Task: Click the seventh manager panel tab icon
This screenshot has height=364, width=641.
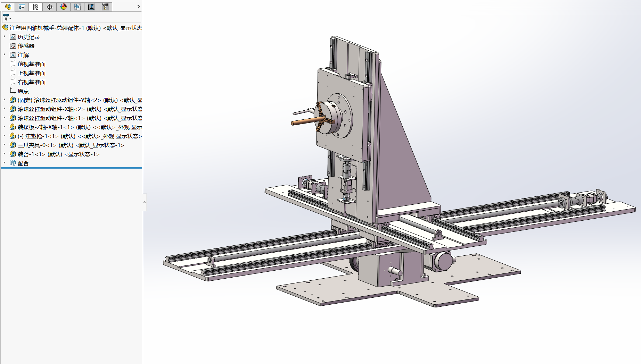Action: [x=91, y=7]
